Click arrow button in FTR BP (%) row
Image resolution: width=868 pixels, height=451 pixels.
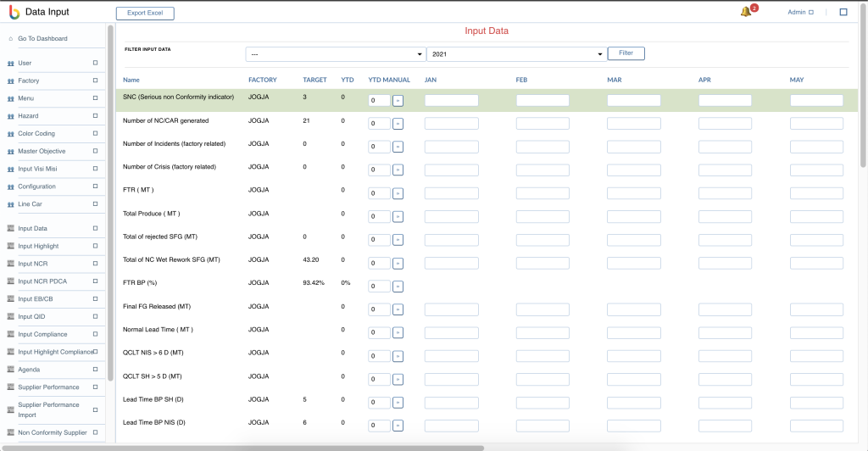click(x=398, y=286)
